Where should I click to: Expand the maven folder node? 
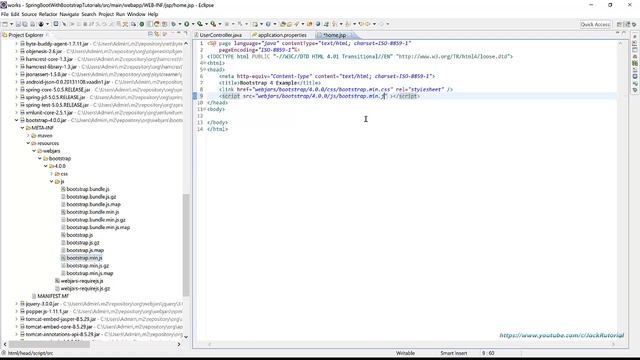click(28, 136)
